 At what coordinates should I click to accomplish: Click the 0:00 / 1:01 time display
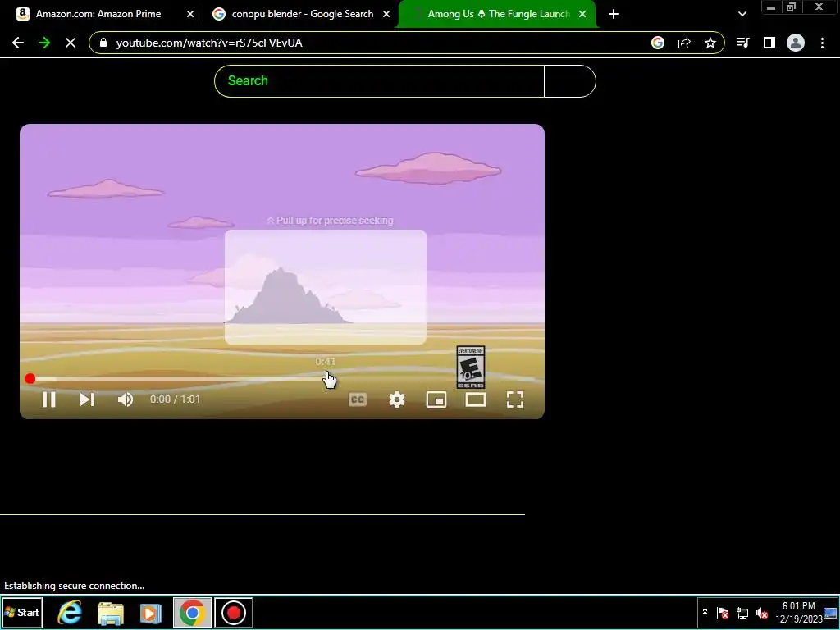tap(176, 399)
